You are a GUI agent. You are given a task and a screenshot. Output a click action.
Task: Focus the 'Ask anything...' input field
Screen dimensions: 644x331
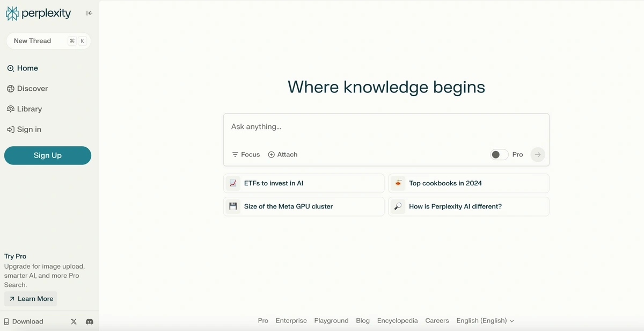pos(386,127)
